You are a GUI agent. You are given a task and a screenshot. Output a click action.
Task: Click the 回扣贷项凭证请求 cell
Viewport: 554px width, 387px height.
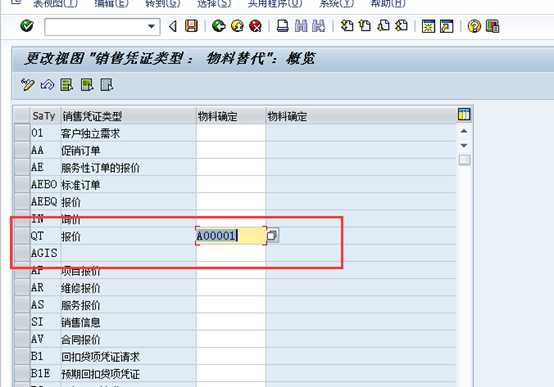click(128, 356)
